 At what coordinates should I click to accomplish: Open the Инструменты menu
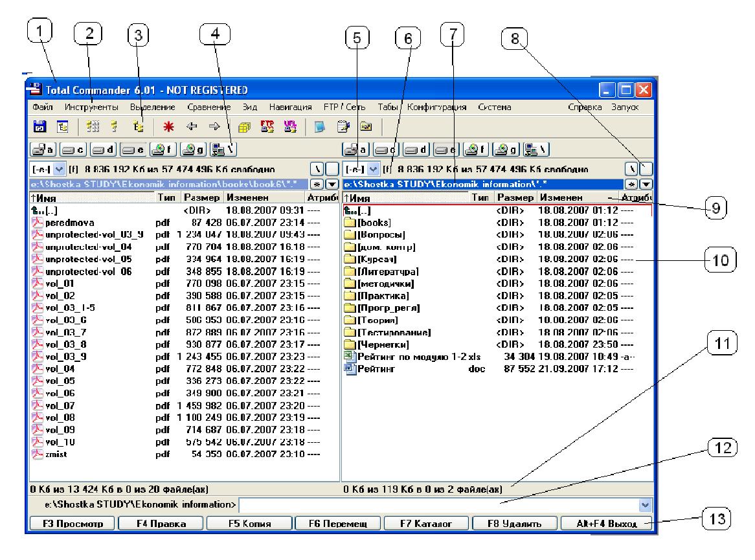pyautogui.click(x=91, y=107)
